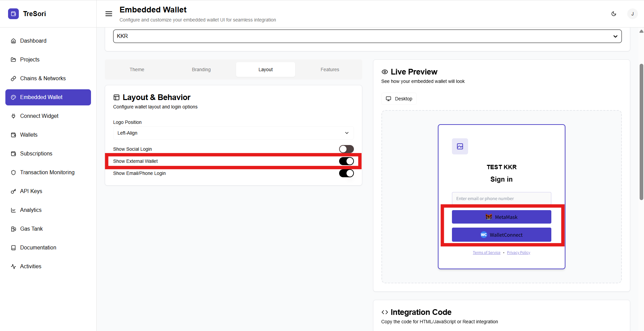Click the image placeholder logo in preview
This screenshot has width=644, height=331.
tap(460, 146)
